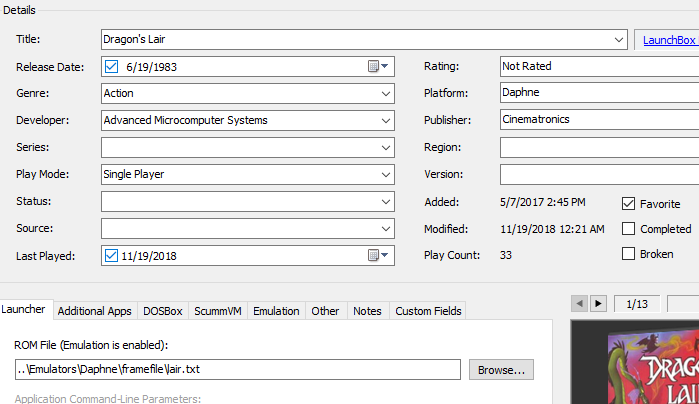Open the Developer dropdown
Screen dimensions: 699x404
pyautogui.click(x=386, y=120)
